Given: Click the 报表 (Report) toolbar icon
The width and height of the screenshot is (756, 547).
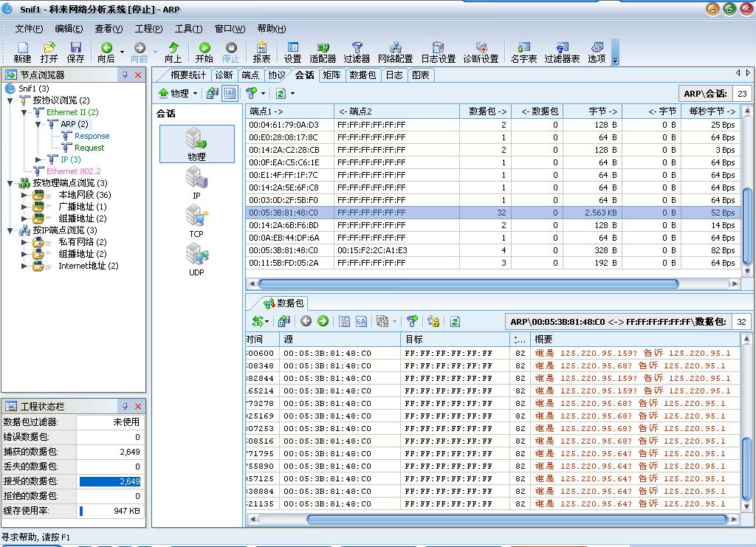Looking at the screenshot, I should pyautogui.click(x=261, y=52).
